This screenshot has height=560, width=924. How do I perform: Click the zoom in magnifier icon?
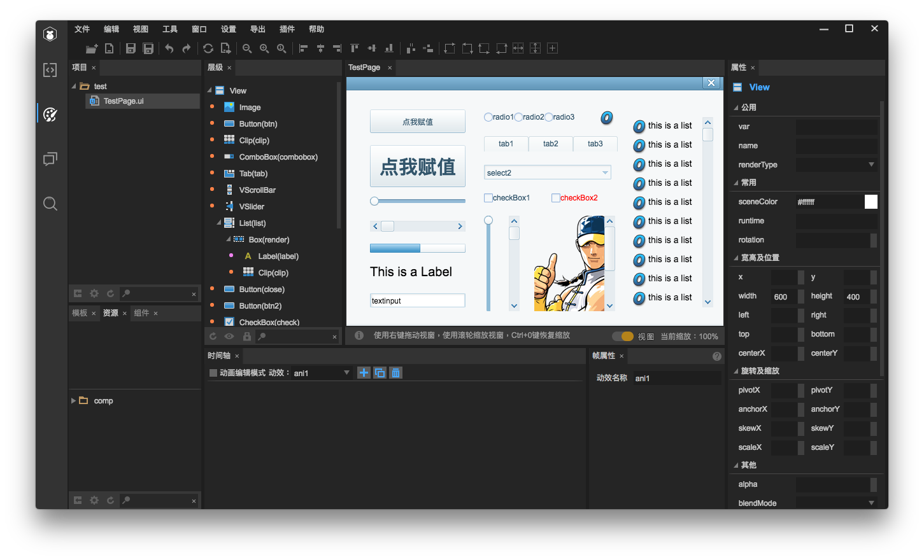[x=264, y=48]
